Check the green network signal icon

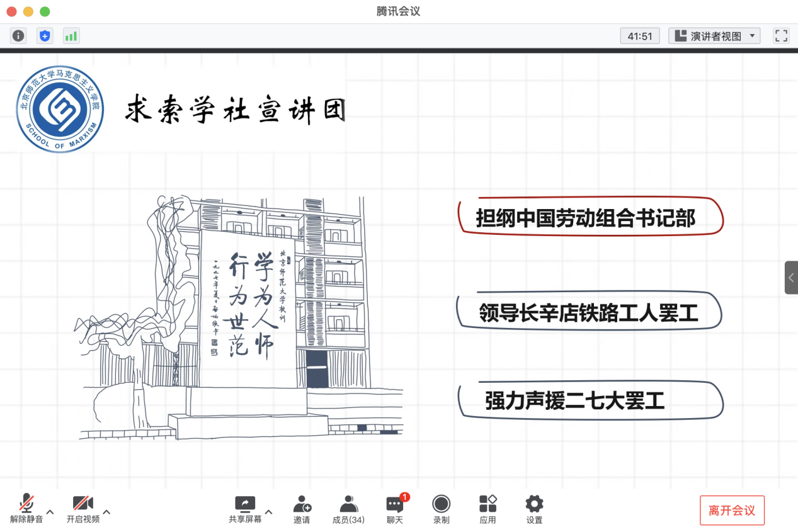click(71, 36)
